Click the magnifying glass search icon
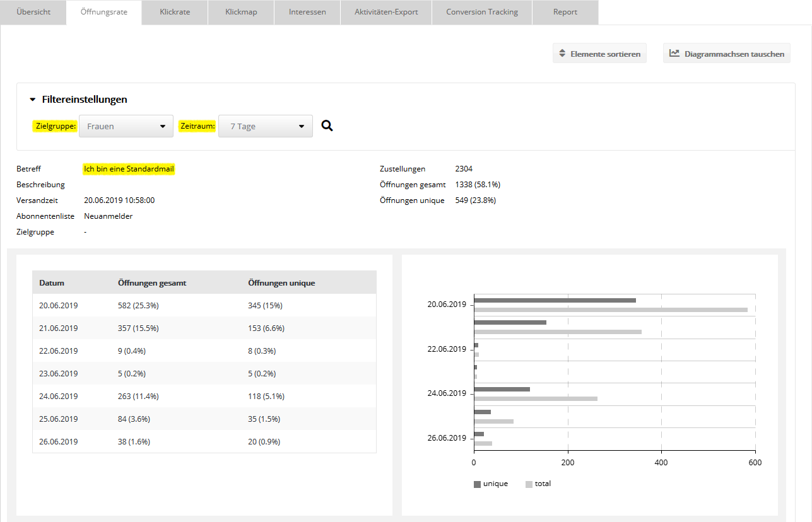The image size is (812, 522). click(x=327, y=126)
